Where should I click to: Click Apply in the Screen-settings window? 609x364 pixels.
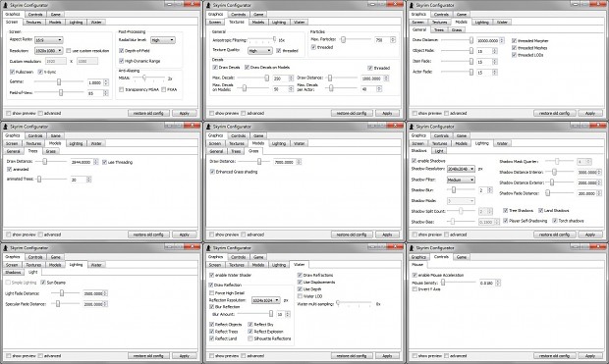coord(184,113)
